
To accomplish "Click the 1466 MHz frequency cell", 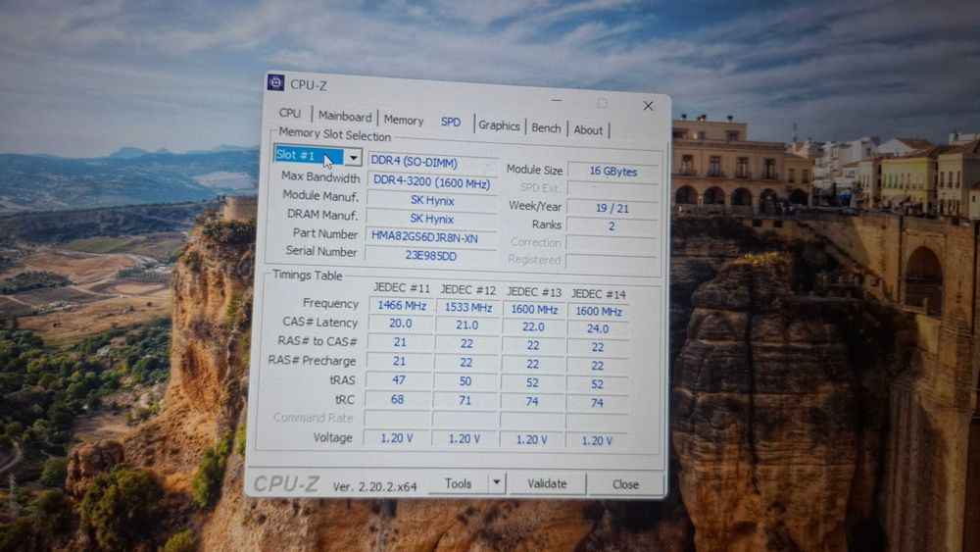I will [401, 306].
